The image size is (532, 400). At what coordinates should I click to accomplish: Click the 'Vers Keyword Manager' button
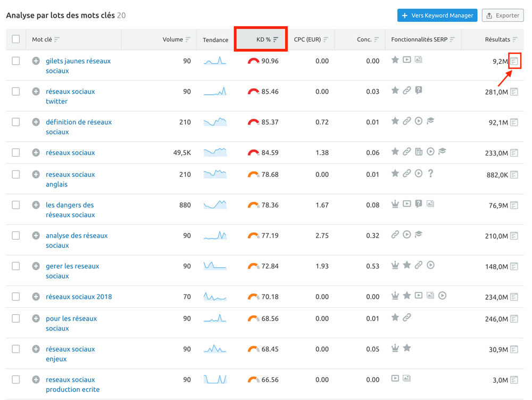click(x=437, y=15)
